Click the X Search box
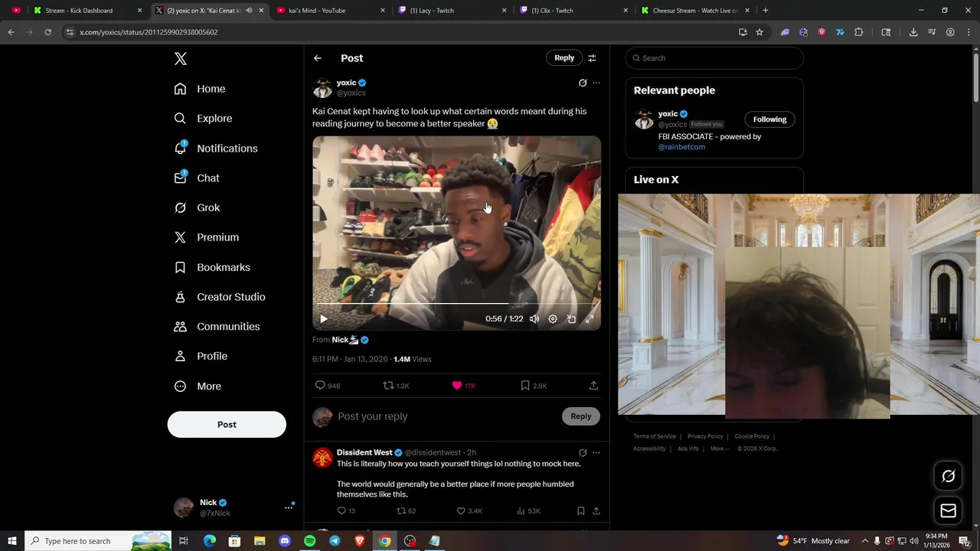The height and width of the screenshot is (551, 980). tap(714, 58)
